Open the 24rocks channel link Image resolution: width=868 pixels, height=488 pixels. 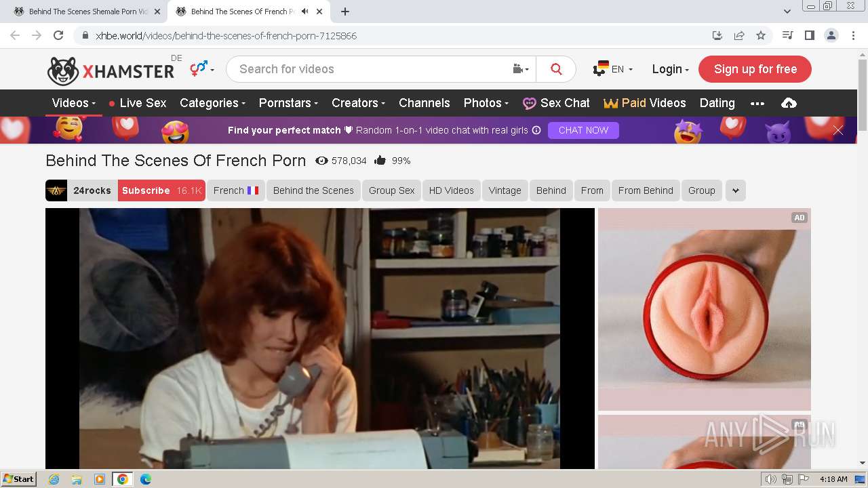(x=92, y=190)
